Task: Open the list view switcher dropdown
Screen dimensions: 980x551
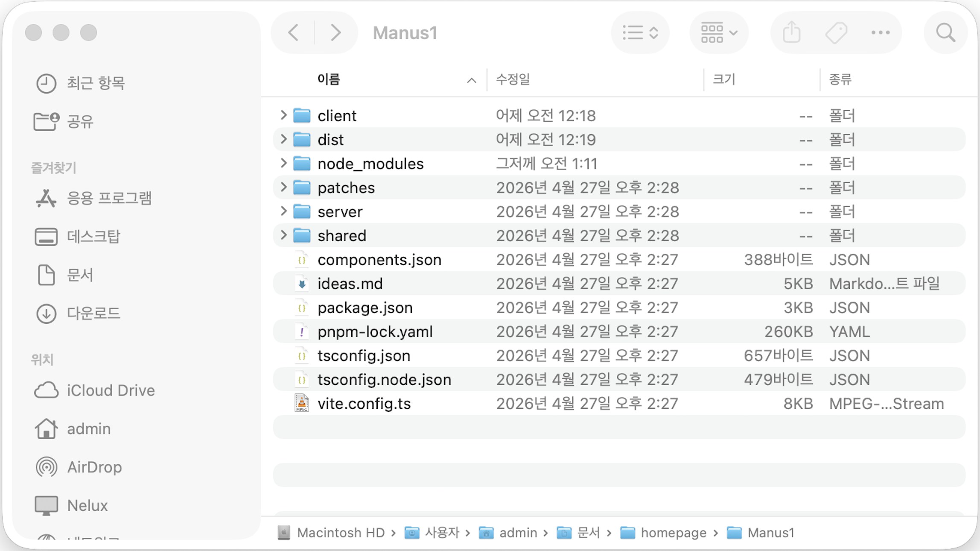Action: (x=640, y=32)
